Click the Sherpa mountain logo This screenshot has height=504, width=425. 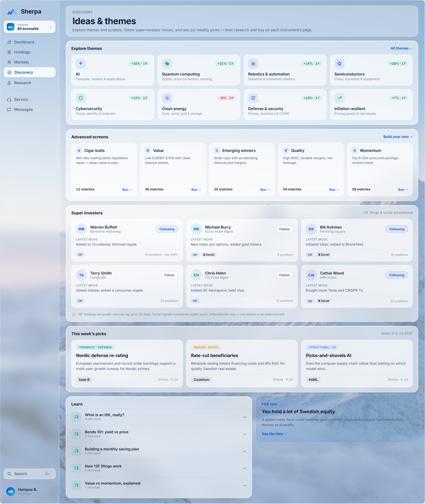12,12
